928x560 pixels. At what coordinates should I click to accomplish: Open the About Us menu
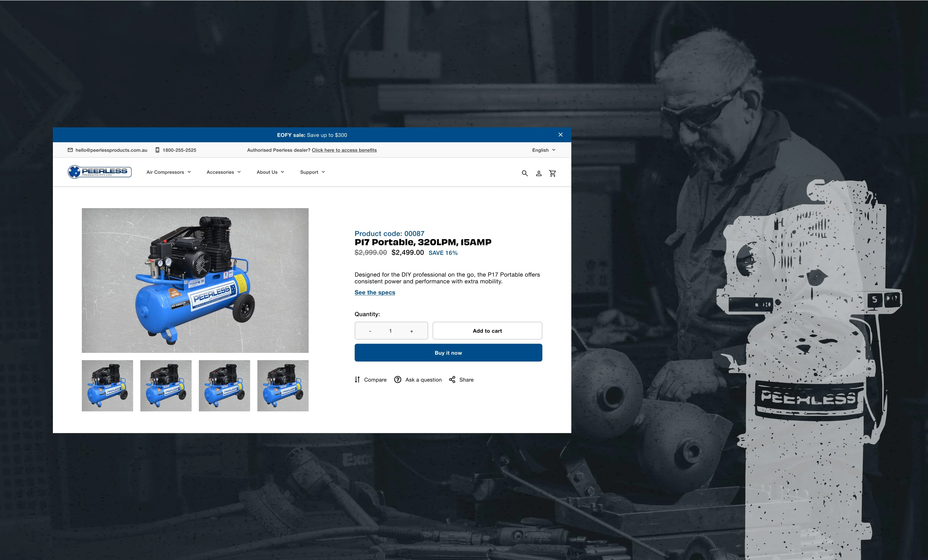tap(270, 172)
